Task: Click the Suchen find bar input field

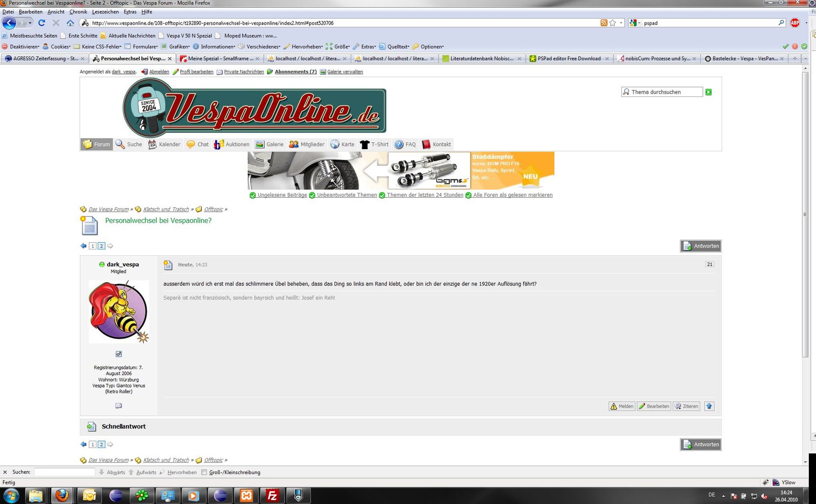Action: 65,472
